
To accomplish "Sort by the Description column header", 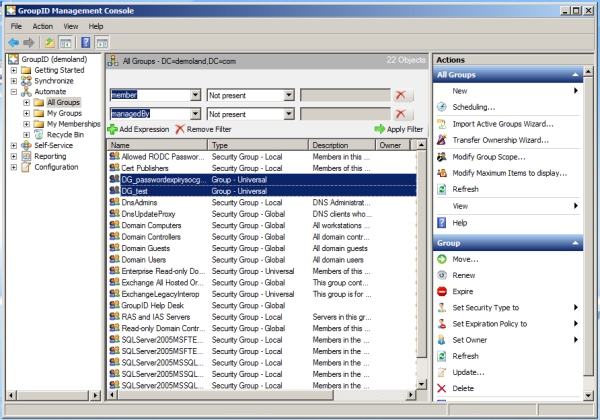I will 342,145.
